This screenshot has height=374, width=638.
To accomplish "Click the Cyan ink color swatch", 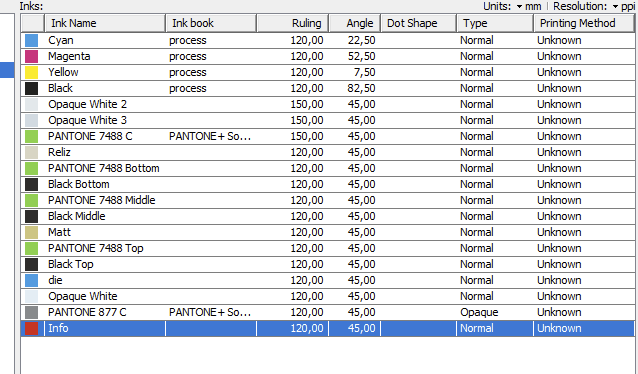I will click(x=31, y=40).
